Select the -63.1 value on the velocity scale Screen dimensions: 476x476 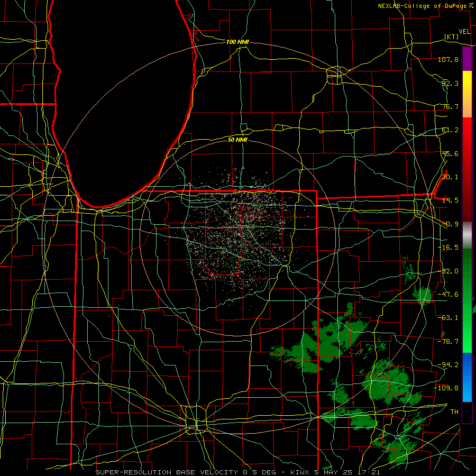[x=448, y=318]
